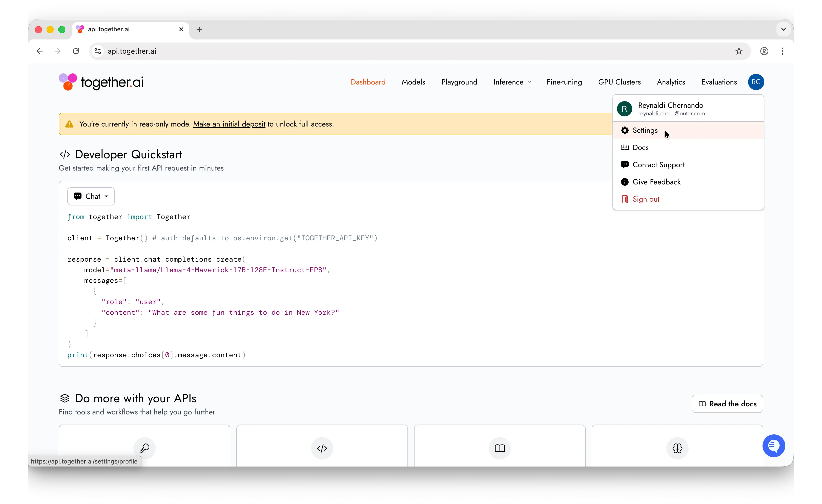
Task: Click the Give Feedback info icon
Action: [625, 182]
